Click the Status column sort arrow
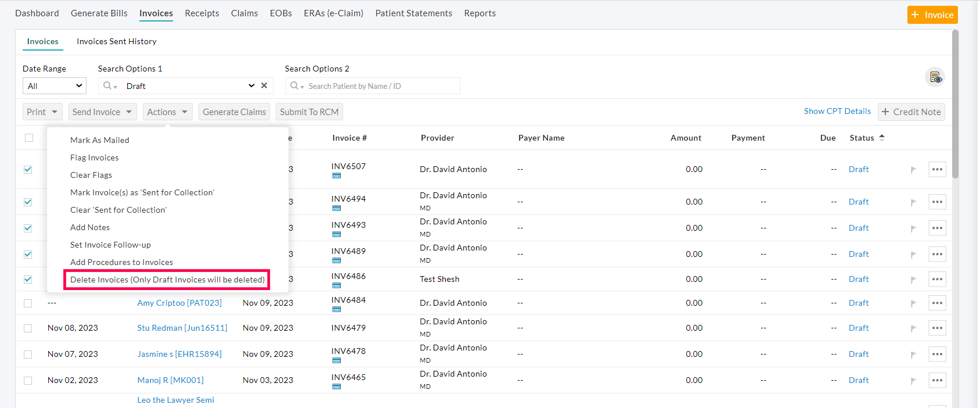Screen dimensions: 980x408 [x=882, y=138]
